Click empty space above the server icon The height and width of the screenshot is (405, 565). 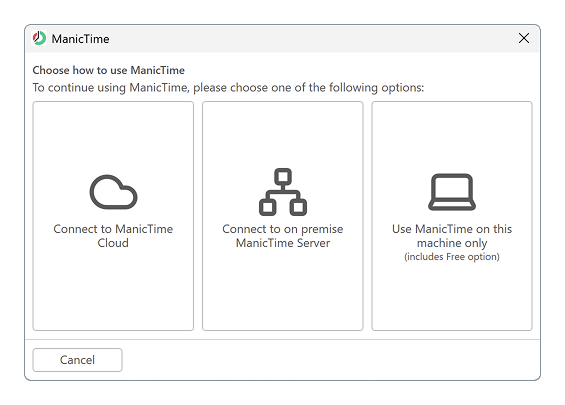click(x=283, y=135)
